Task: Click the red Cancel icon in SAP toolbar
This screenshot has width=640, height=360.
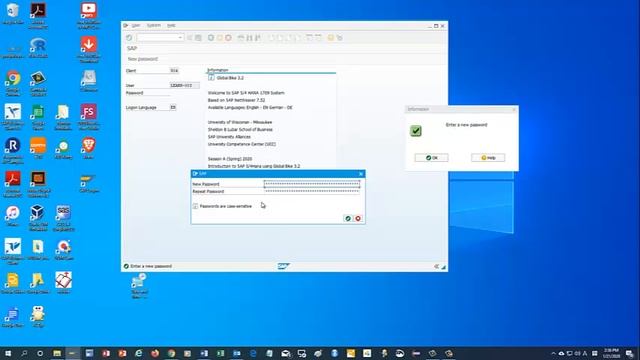Action: [x=229, y=38]
